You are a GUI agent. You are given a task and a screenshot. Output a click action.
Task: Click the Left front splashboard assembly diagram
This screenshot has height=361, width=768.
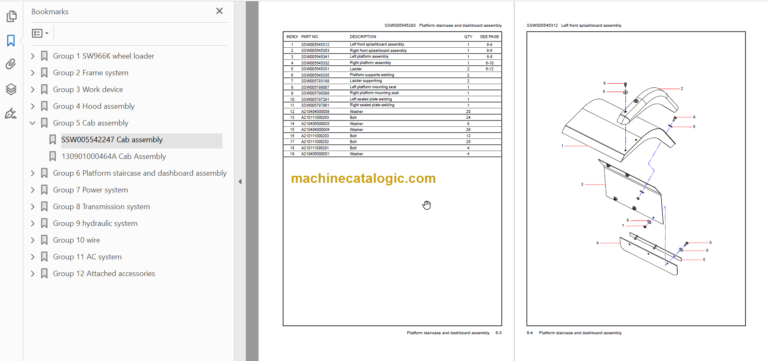(636, 179)
